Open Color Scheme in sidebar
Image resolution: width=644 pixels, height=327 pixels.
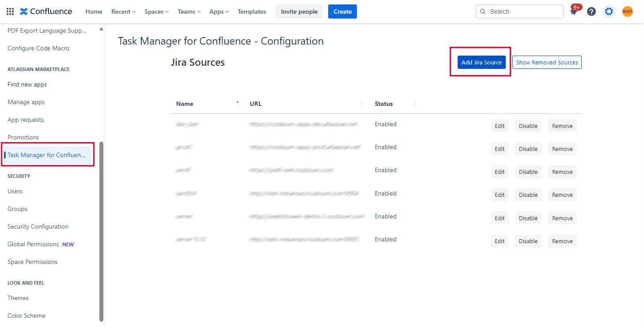pos(27,316)
